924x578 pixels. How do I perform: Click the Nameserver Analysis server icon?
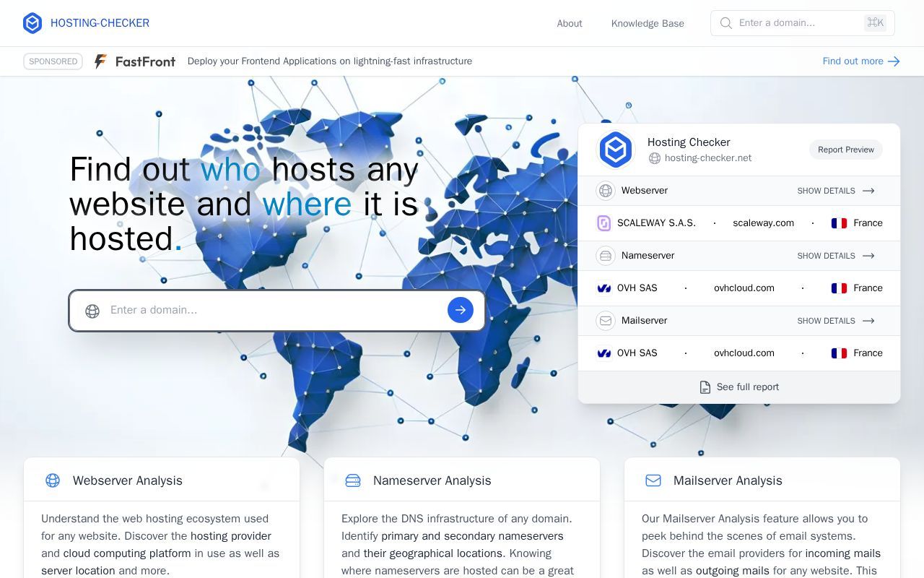click(353, 480)
